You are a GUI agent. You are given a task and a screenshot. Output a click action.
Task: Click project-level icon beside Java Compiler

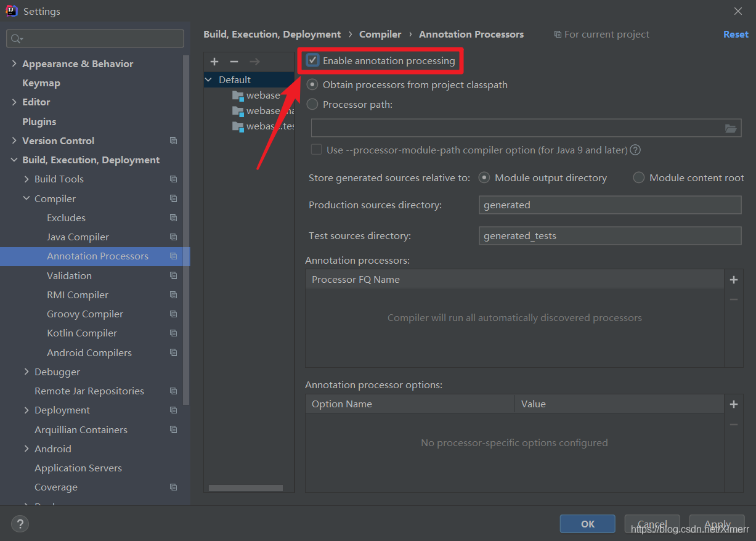[x=173, y=237]
